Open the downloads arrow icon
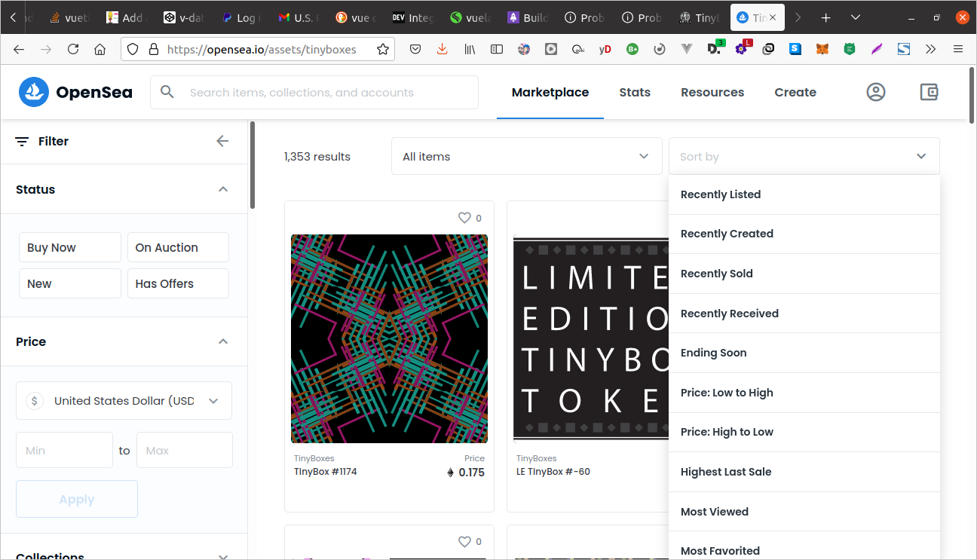Image resolution: width=977 pixels, height=560 pixels. [443, 49]
